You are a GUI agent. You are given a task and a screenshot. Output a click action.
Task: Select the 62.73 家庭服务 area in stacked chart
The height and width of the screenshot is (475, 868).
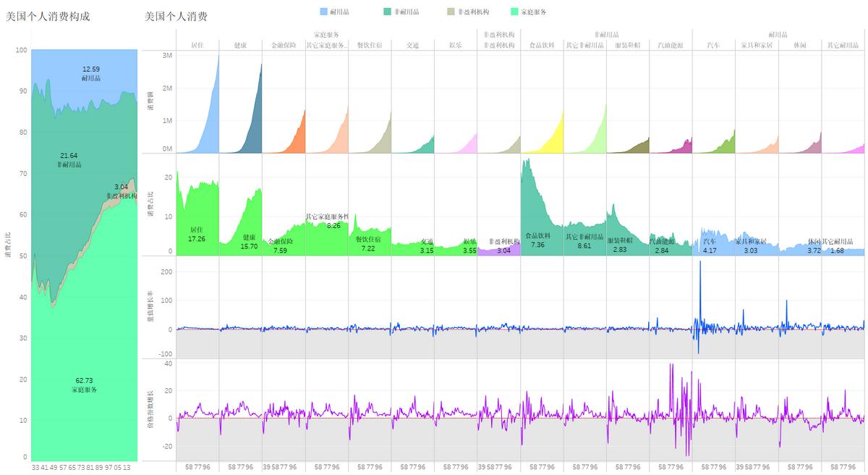pos(84,384)
